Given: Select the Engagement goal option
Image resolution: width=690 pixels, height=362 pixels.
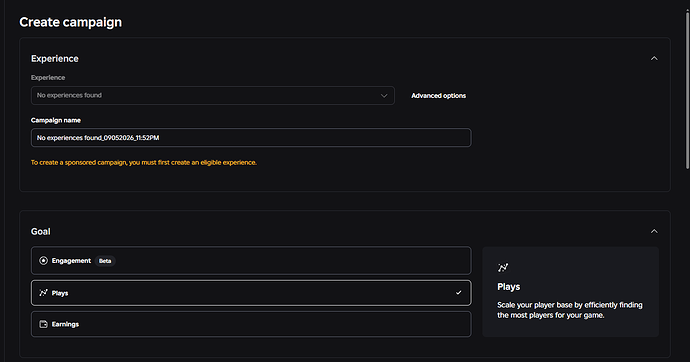Looking at the screenshot, I should click(x=251, y=261).
